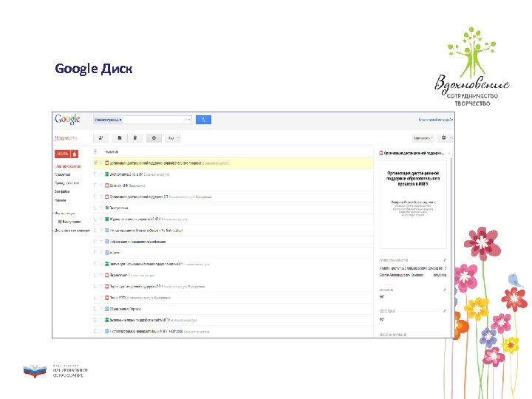Open the Share icon in toolbar
532x399 pixels.
(x=100, y=137)
